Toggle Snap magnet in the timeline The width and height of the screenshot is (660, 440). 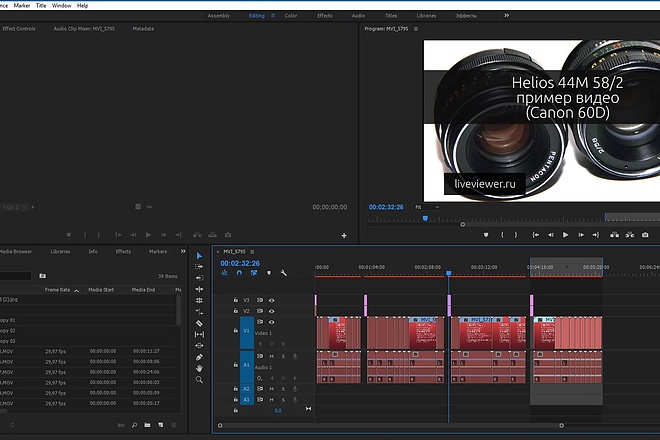[239, 273]
